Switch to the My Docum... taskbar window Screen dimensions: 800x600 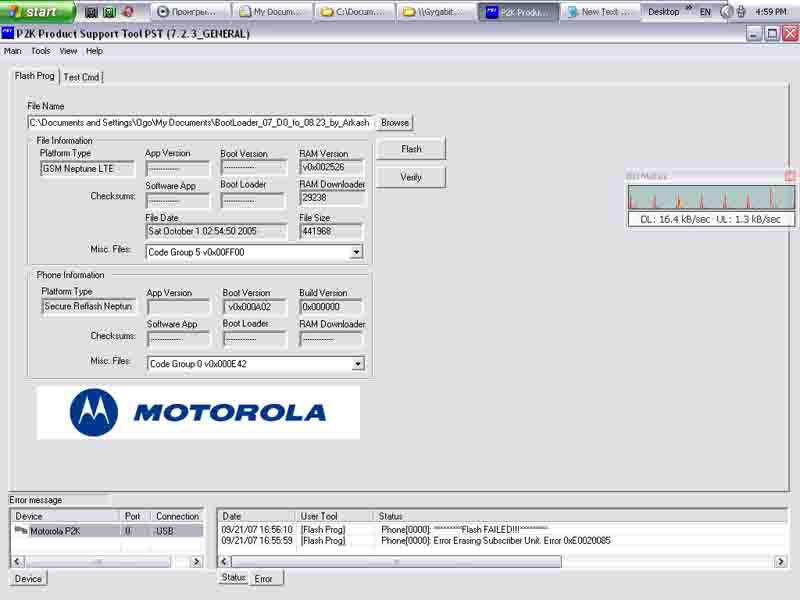pos(272,12)
